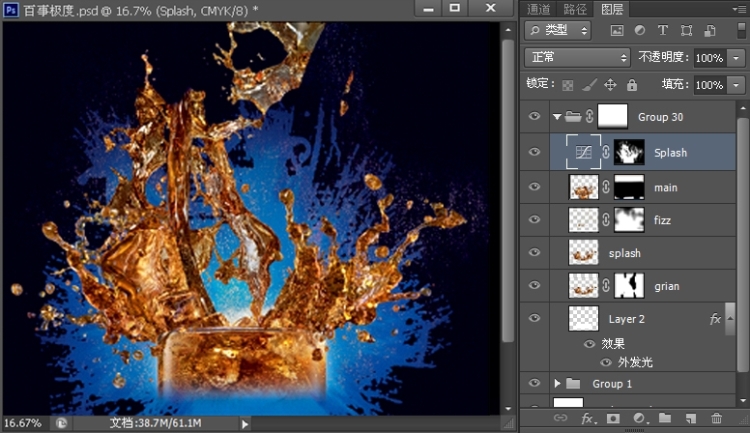Click the zoom percentage field 16.67%

(x=22, y=423)
